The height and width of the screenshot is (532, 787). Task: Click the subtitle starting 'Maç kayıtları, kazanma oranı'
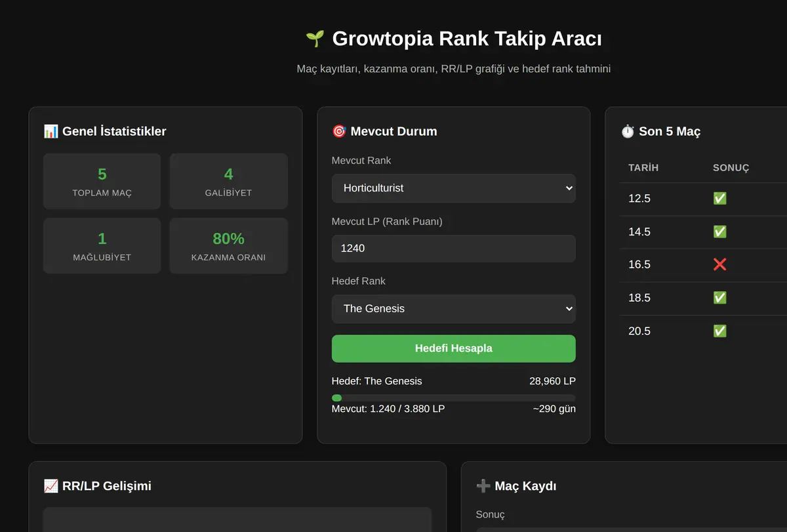tap(454, 68)
